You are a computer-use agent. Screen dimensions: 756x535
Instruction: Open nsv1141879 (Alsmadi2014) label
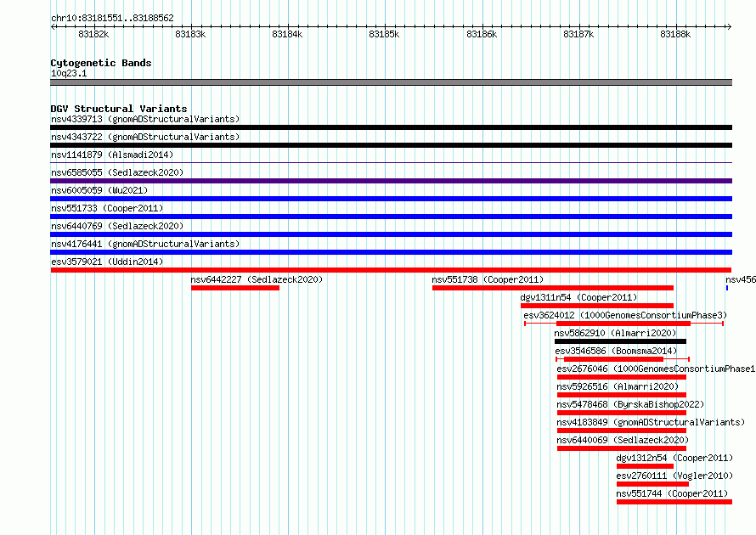pyautogui.click(x=112, y=155)
